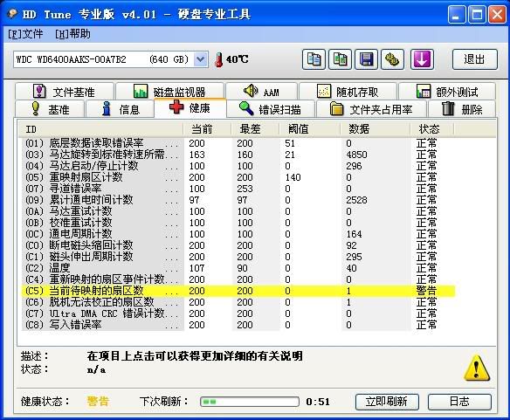Click the floppy disk save icon

[x=366, y=59]
